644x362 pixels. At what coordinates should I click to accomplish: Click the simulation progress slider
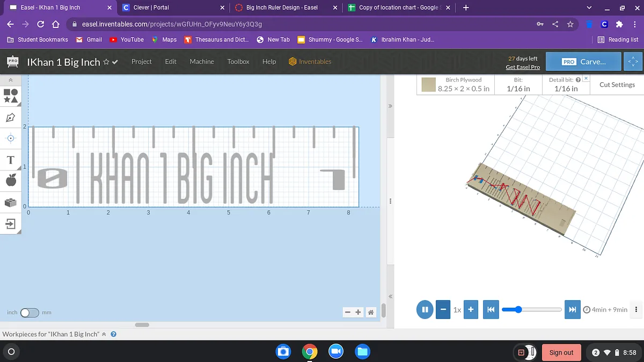pos(531,309)
